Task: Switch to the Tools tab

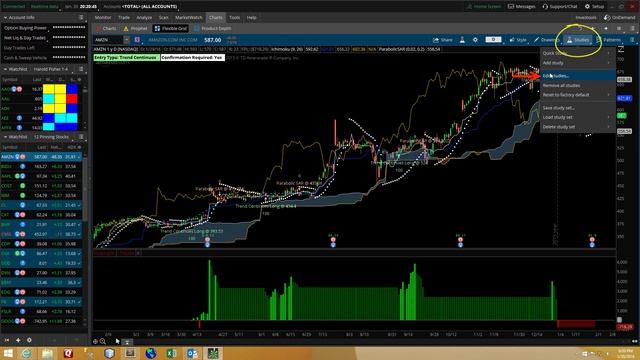Action: tap(234, 18)
